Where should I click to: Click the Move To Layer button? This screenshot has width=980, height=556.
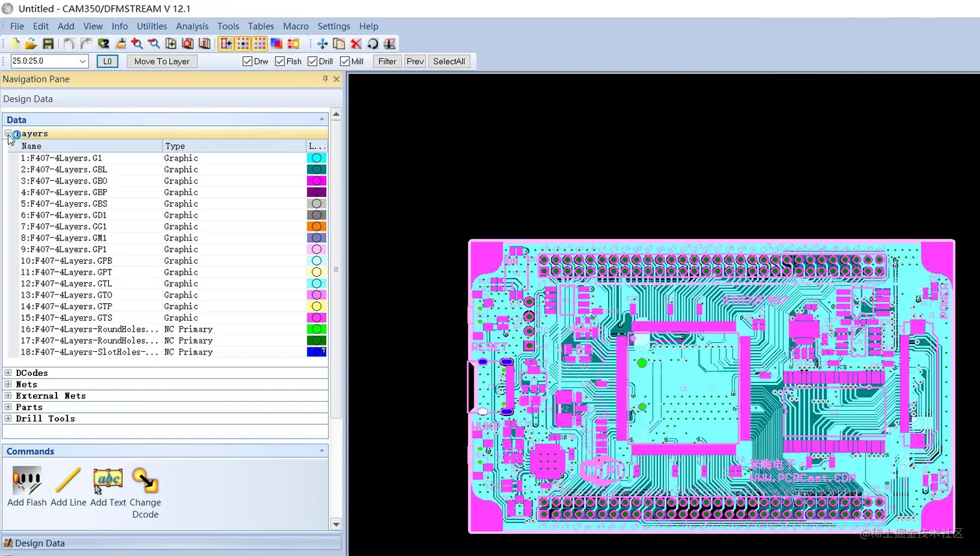coord(162,62)
